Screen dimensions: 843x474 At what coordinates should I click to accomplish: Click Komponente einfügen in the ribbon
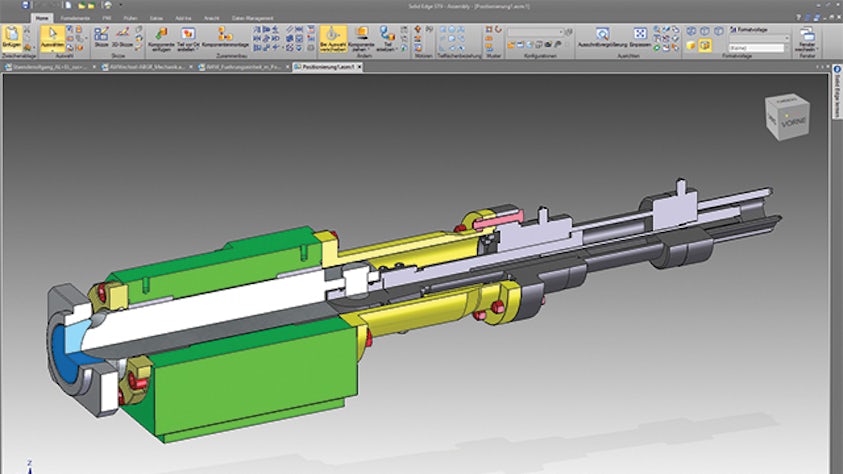[161, 39]
